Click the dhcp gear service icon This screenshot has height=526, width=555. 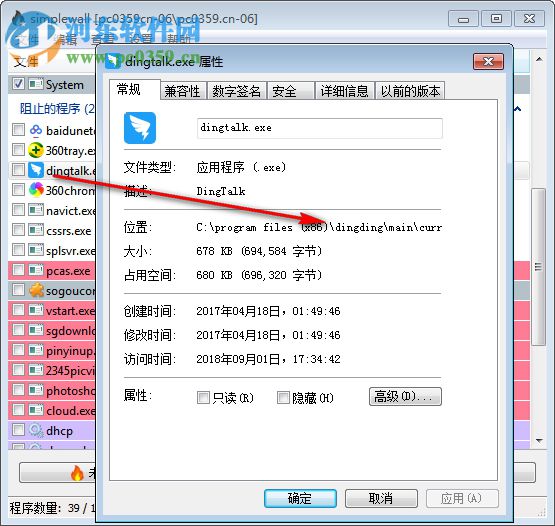click(x=36, y=430)
